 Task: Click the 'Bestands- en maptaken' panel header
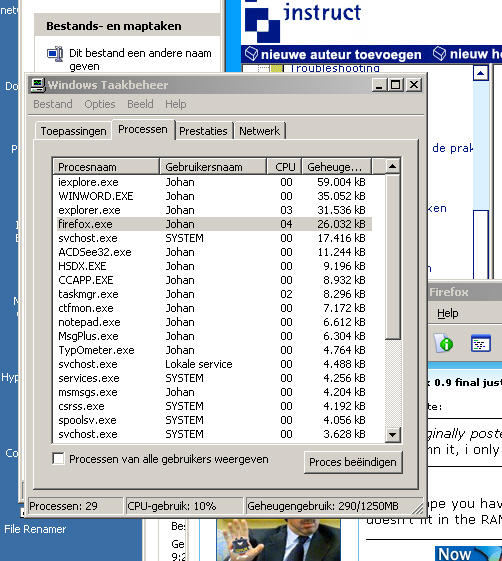127,26
